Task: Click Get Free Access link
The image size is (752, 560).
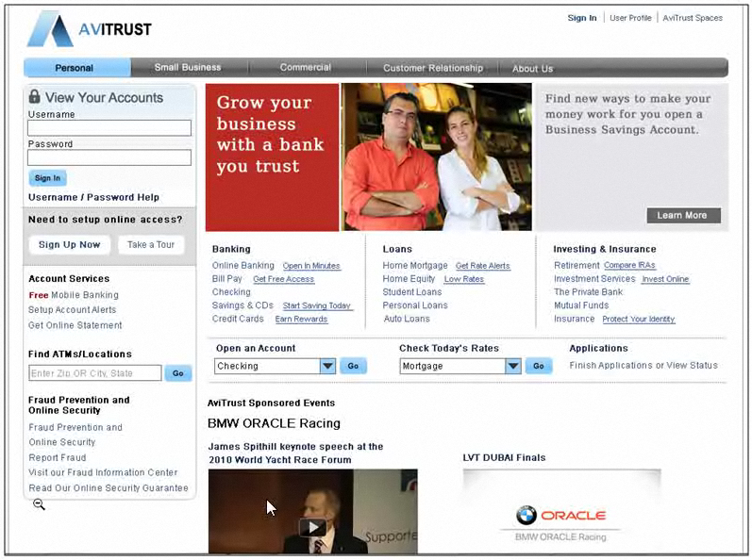Action: [x=283, y=279]
